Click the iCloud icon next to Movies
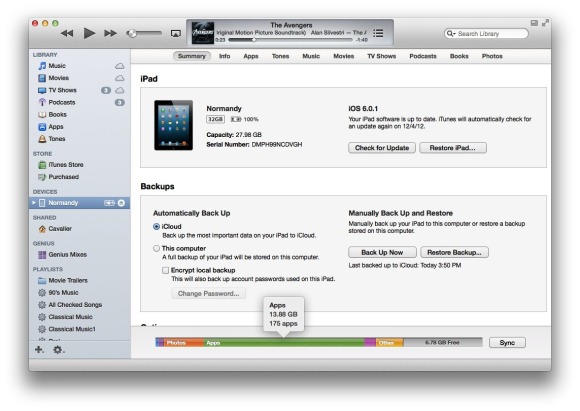 tap(119, 78)
